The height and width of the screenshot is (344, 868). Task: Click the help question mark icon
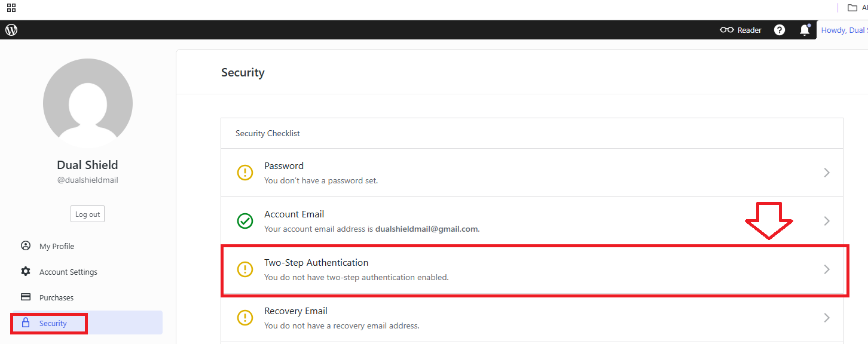tap(780, 30)
